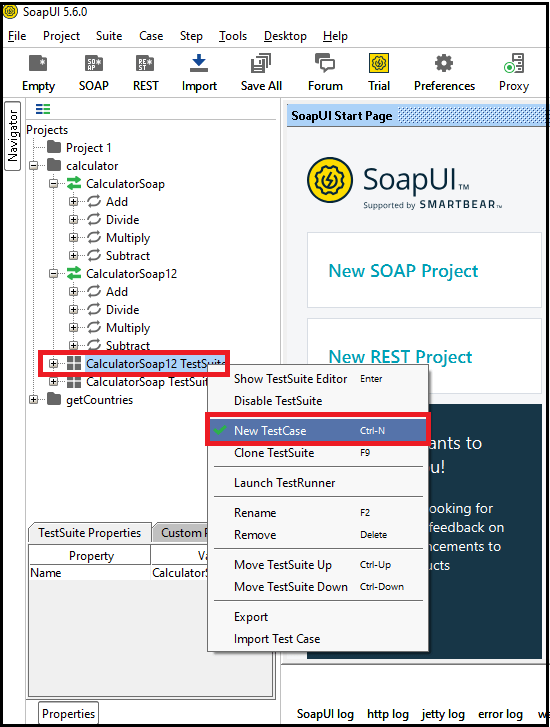Choose Export in context menu
This screenshot has height=727, width=550.
pyautogui.click(x=317, y=617)
